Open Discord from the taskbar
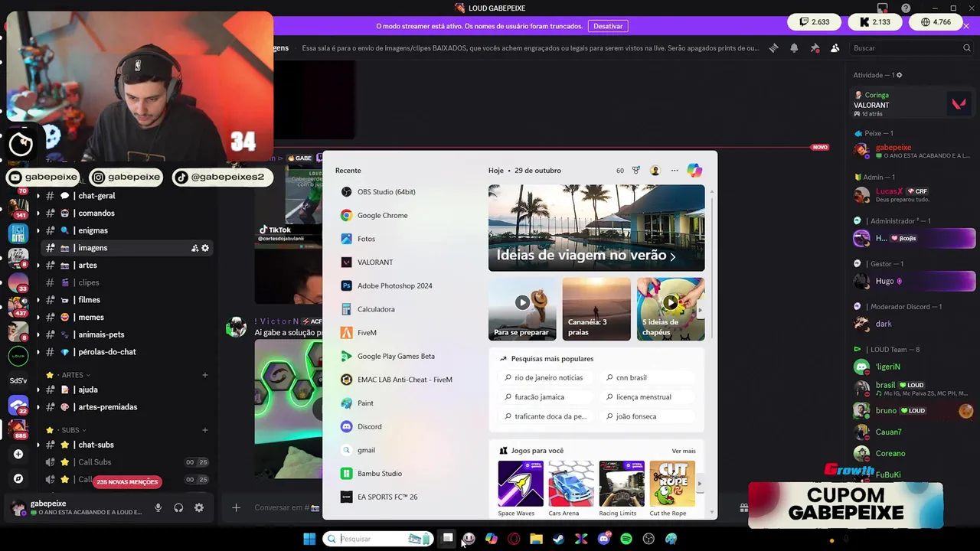Viewport: 980px width, 551px height. 604,539
